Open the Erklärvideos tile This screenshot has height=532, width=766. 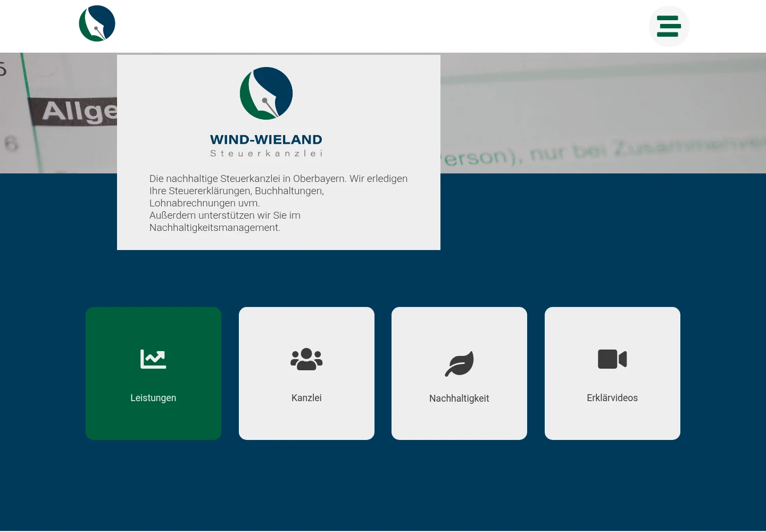[x=612, y=373]
